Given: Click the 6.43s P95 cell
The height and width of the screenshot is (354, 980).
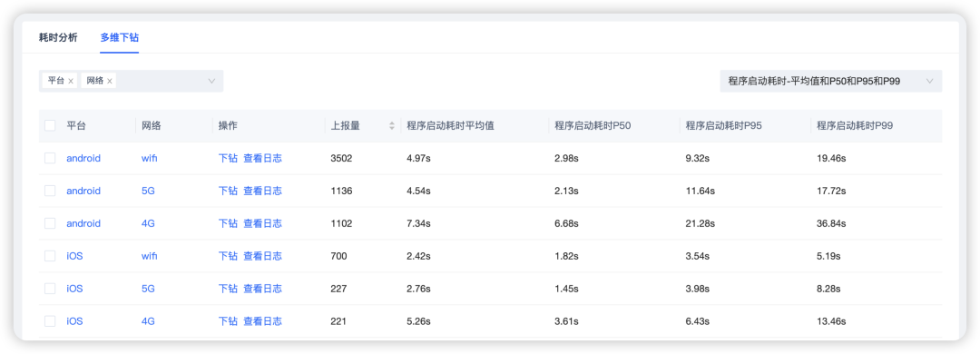Looking at the screenshot, I should [698, 320].
